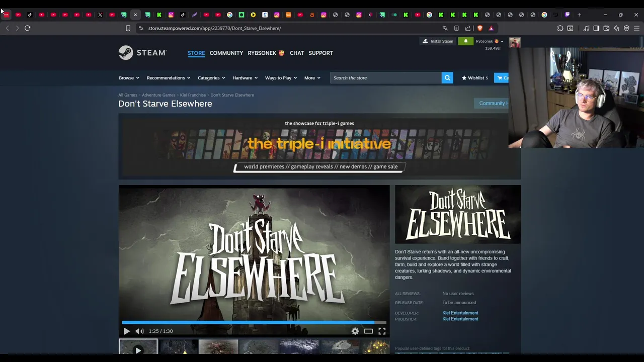Close the current browser tab
Image resolution: width=644 pixels, height=362 pixels.
coord(135,15)
